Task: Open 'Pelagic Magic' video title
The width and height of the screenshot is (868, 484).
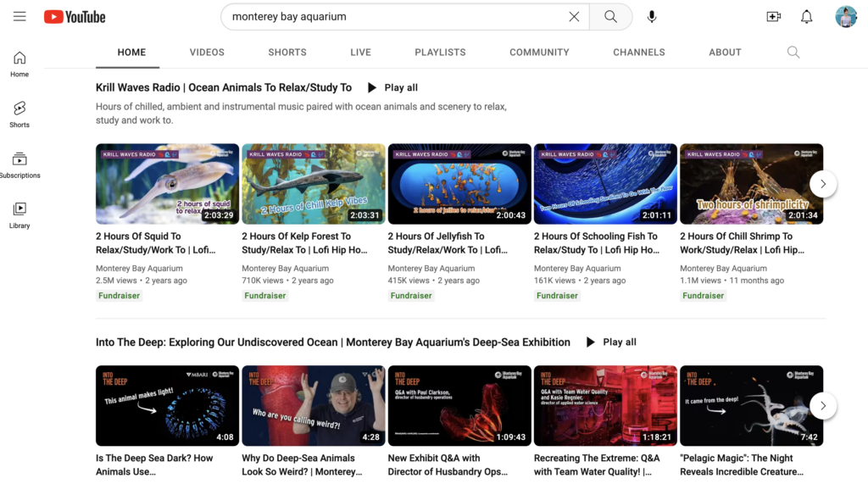Action: tap(742, 465)
